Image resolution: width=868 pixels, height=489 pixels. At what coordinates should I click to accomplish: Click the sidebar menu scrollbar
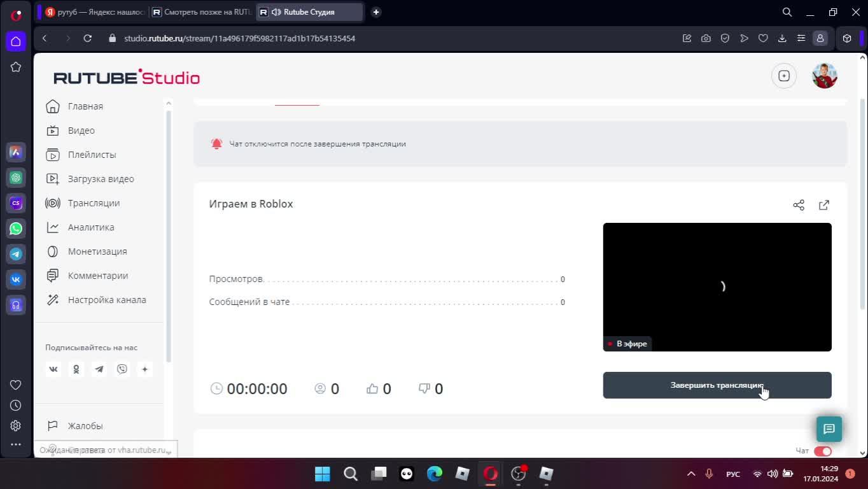[x=169, y=236]
